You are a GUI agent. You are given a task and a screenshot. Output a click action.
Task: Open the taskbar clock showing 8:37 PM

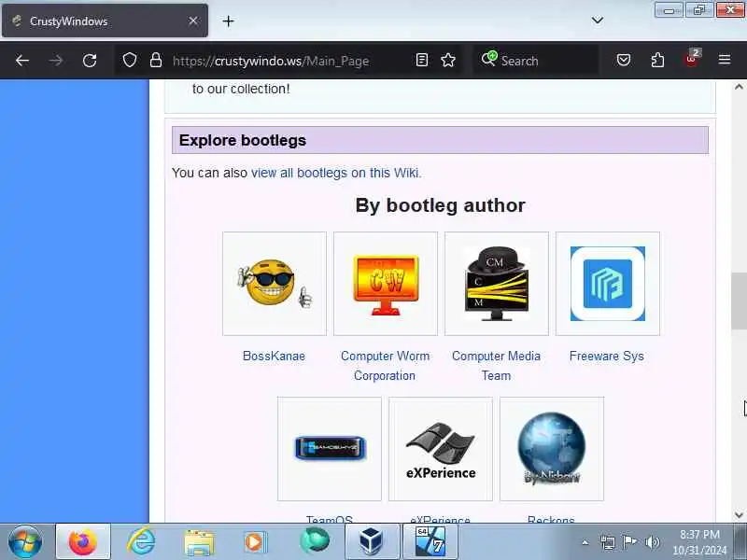pyautogui.click(x=699, y=542)
